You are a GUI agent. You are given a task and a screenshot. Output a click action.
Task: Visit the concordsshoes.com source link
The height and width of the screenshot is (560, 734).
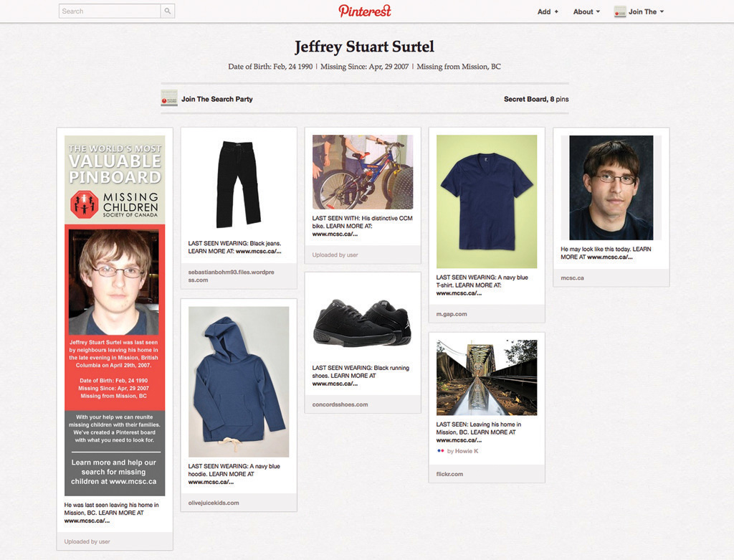[340, 404]
